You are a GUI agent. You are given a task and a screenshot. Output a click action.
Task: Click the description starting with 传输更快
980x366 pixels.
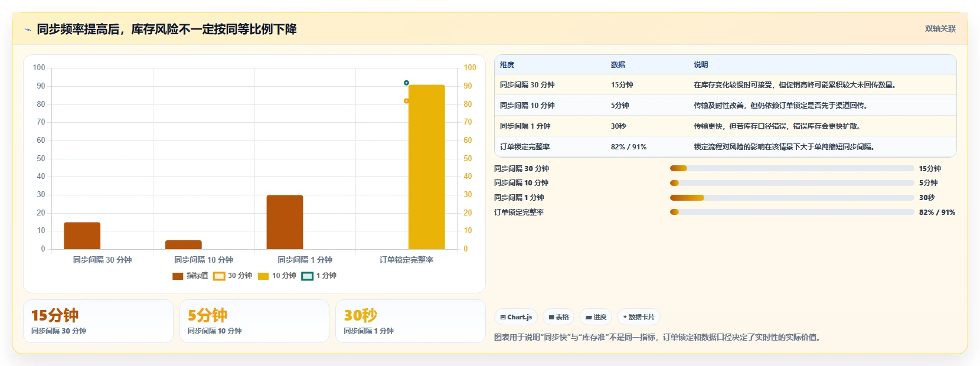[x=778, y=126]
